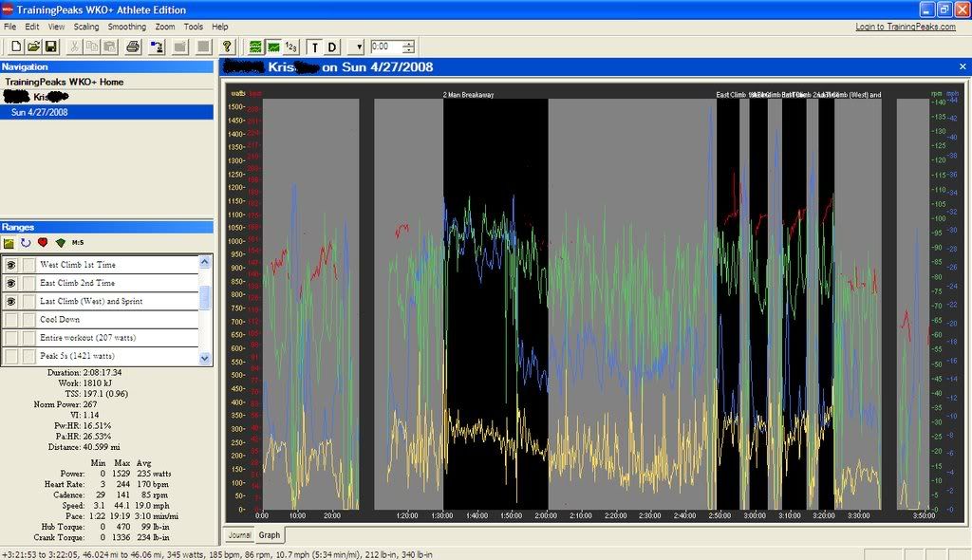Viewport: 972px width, 560px height.
Task: Click the TSS: 197.1 (0.96) text
Action: (96, 394)
